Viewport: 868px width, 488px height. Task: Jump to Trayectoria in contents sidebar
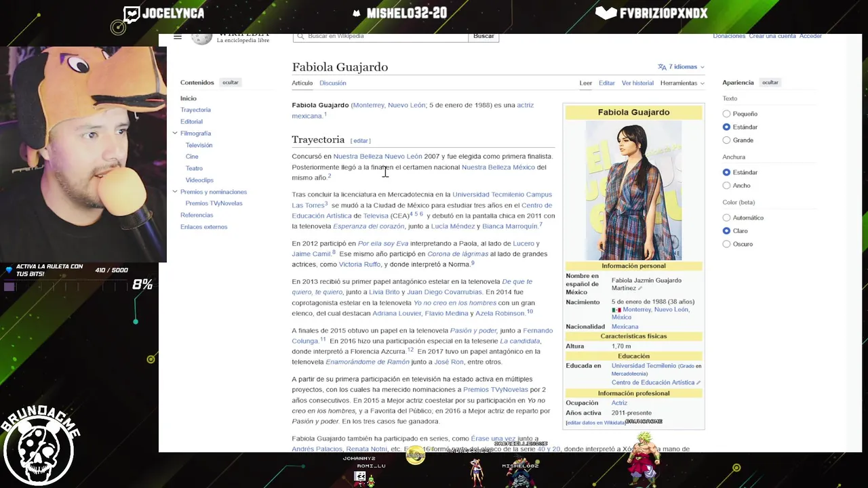195,110
